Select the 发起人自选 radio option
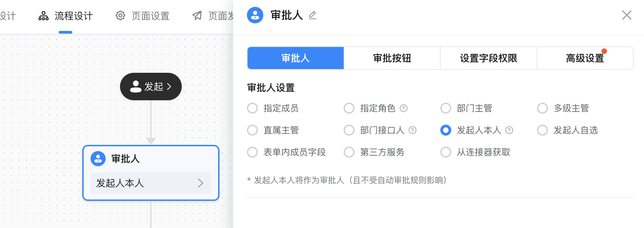644x228 pixels. coord(542,130)
